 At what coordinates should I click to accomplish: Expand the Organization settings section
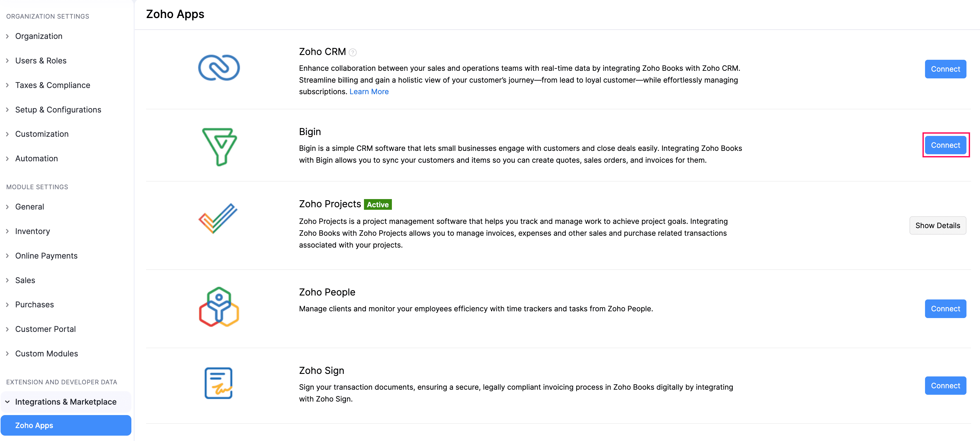[38, 36]
